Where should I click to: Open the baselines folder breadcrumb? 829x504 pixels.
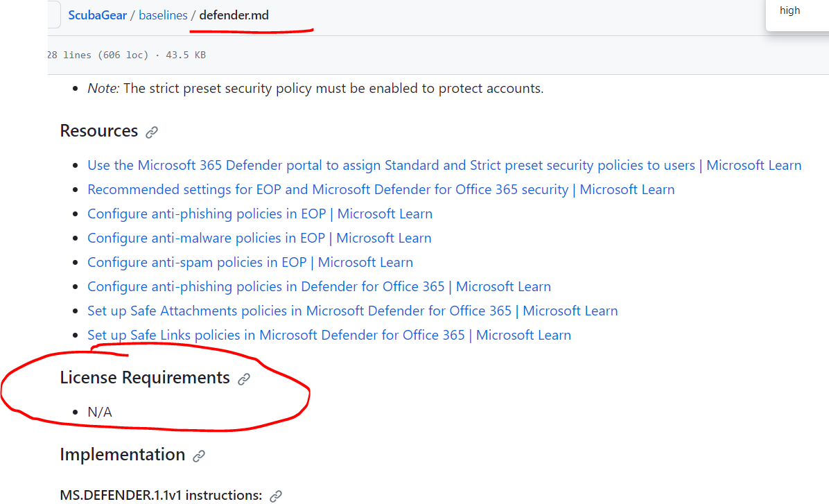point(163,15)
